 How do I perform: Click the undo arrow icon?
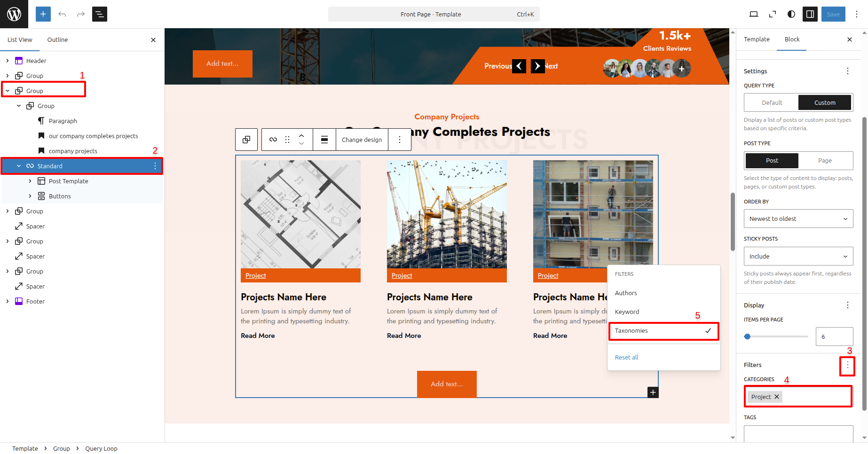[62, 14]
